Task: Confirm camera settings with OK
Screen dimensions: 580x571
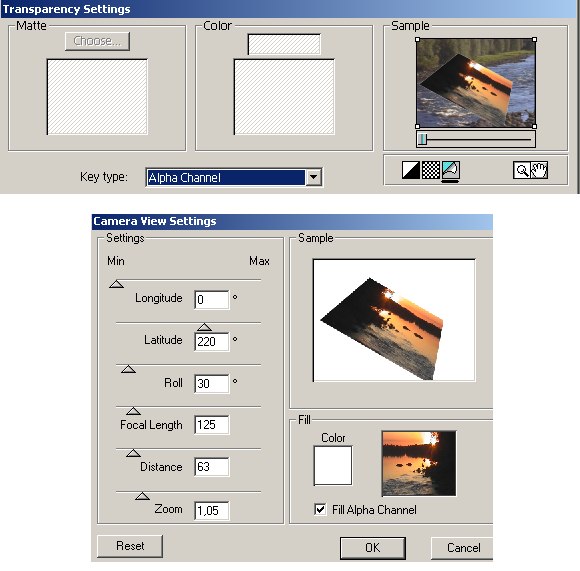Action: [x=372, y=548]
